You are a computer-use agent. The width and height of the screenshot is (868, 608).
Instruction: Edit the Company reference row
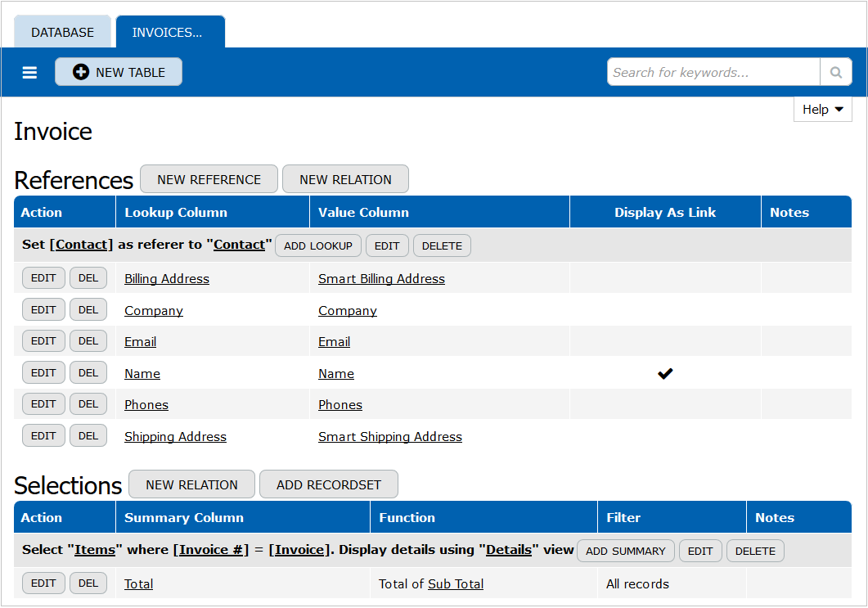pyautogui.click(x=43, y=309)
